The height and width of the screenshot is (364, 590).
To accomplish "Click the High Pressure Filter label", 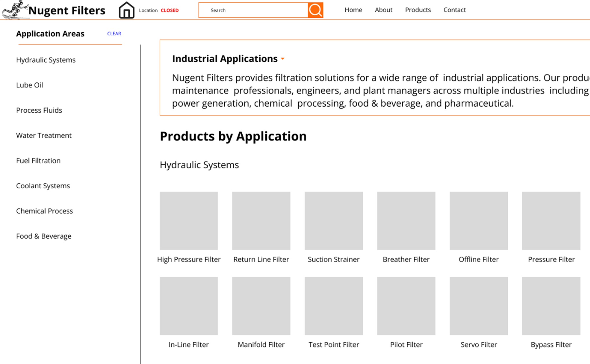I will [189, 259].
